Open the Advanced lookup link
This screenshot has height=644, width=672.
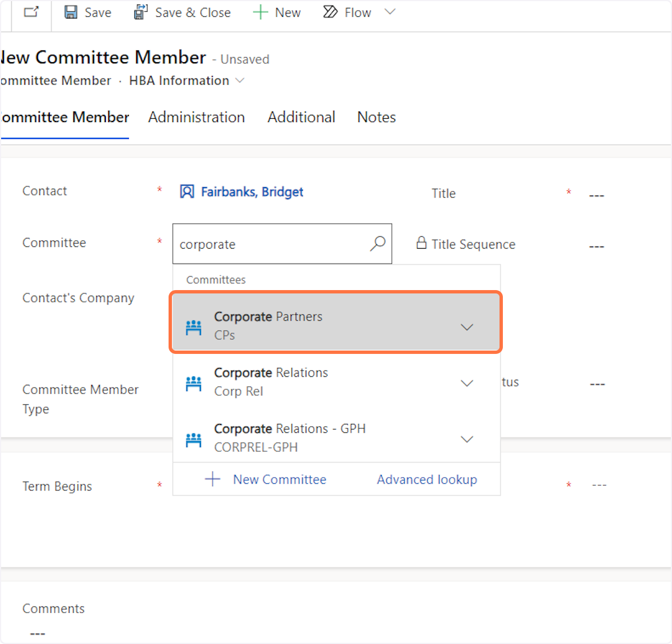pyautogui.click(x=427, y=479)
